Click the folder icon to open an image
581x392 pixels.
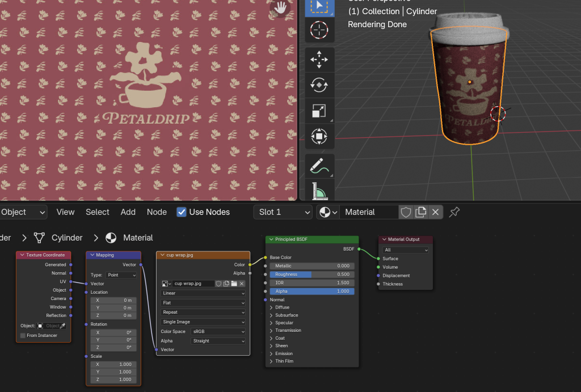(x=234, y=284)
